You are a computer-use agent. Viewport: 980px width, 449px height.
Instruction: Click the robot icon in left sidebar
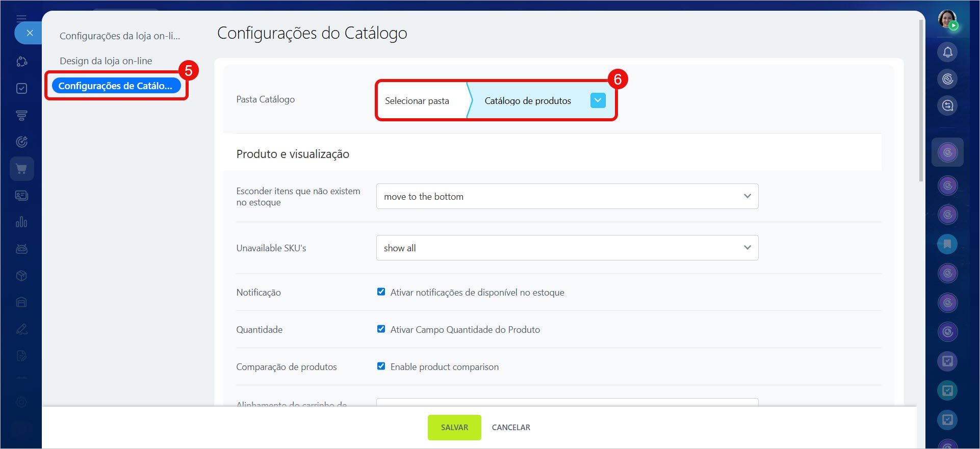coord(21,249)
